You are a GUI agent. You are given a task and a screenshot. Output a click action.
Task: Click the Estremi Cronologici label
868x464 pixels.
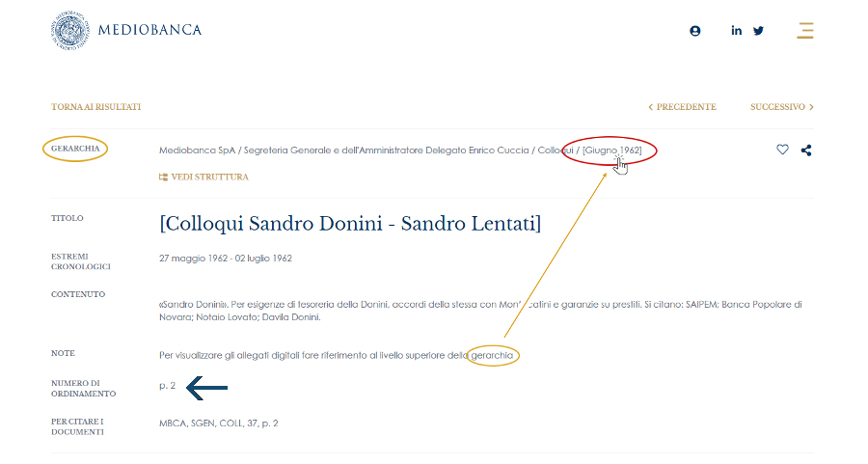pos(81,261)
